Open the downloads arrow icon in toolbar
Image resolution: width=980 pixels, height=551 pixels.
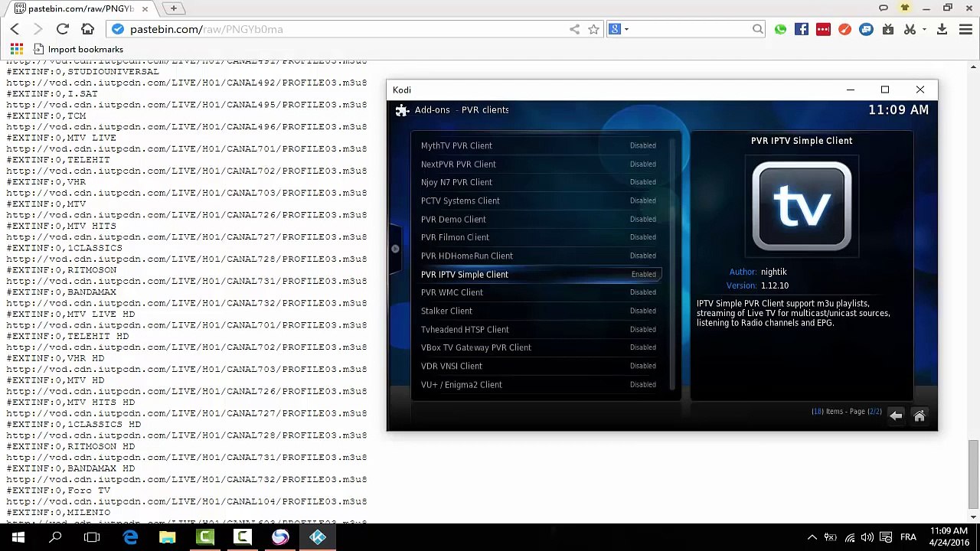tap(942, 29)
